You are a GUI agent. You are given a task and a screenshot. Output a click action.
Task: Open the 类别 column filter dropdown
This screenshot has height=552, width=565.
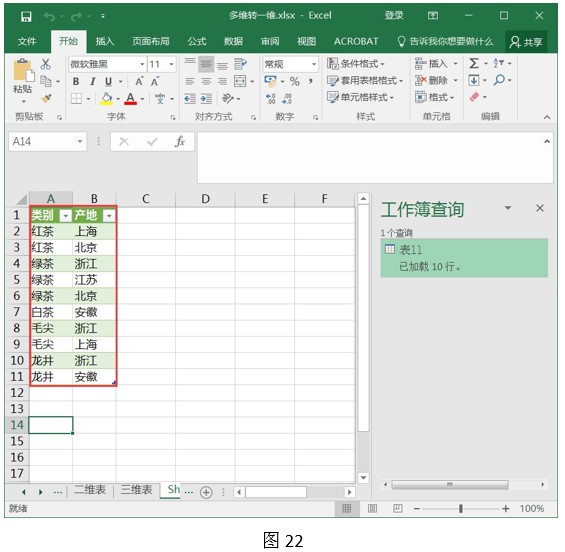[x=66, y=216]
